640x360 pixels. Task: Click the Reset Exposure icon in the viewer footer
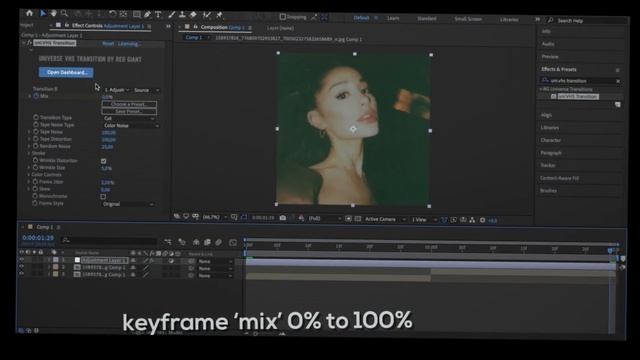482,220
